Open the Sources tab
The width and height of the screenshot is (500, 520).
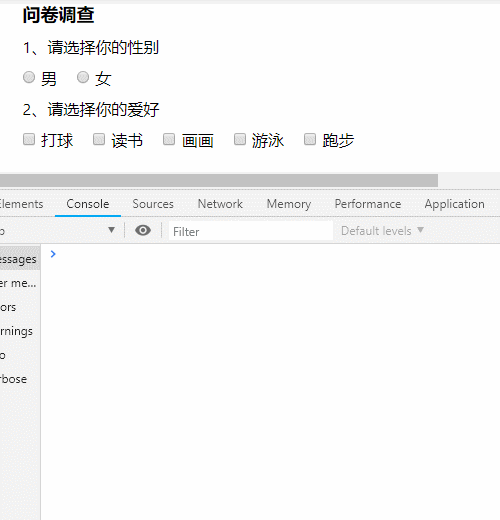click(x=153, y=204)
